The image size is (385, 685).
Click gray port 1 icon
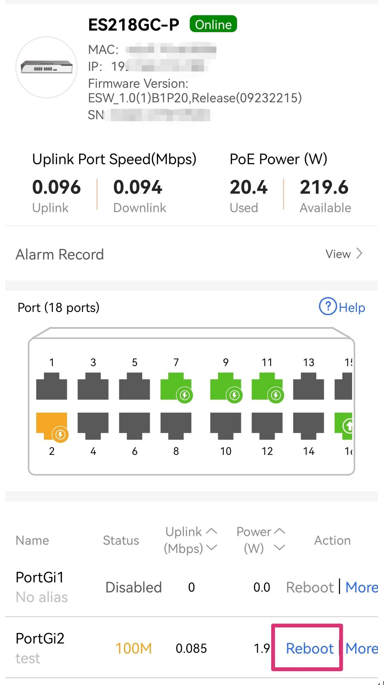[52, 386]
